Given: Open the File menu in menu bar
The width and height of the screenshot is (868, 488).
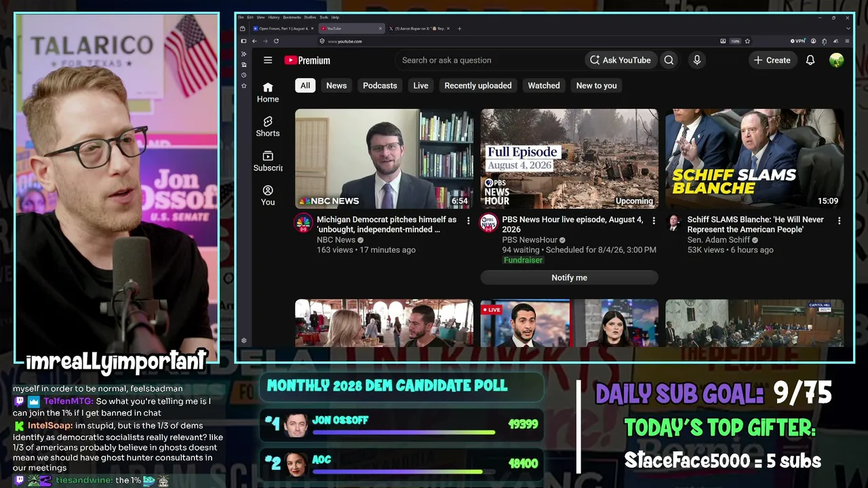Looking at the screenshot, I should 241,17.
